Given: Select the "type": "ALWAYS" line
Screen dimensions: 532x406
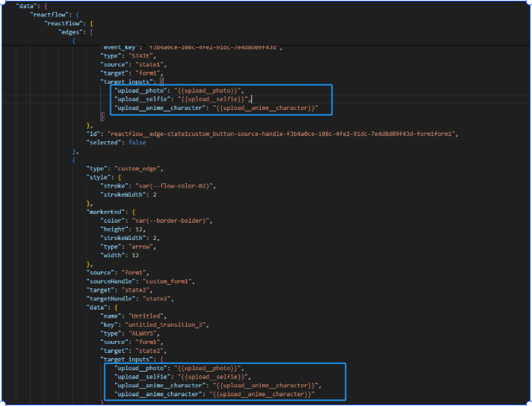Looking at the screenshot, I should (x=130, y=333).
